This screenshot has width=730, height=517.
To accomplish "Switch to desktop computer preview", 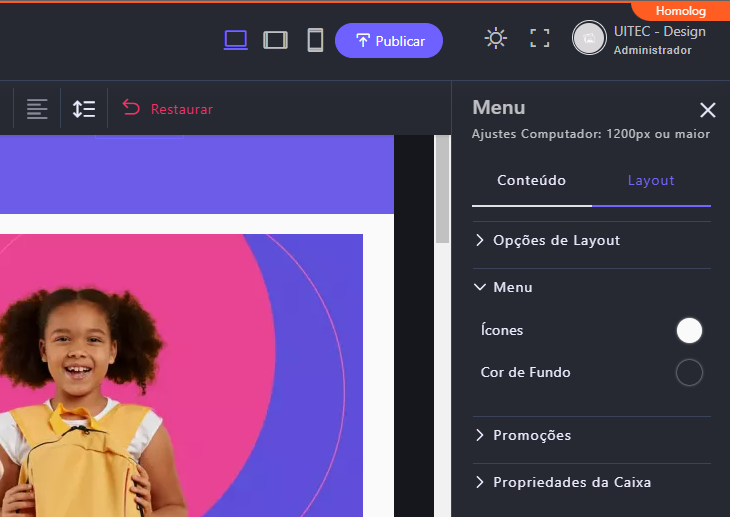I will click(236, 40).
